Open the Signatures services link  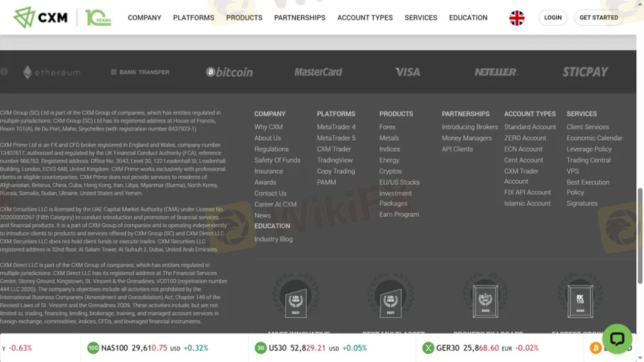click(x=582, y=203)
